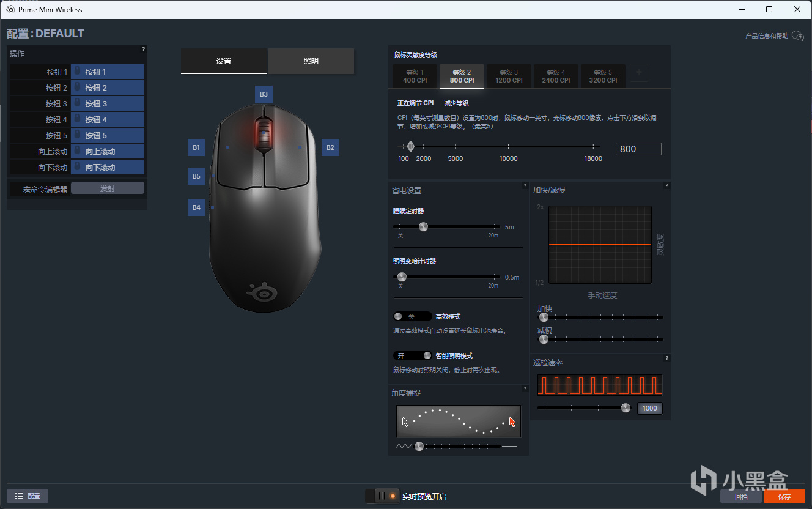The image size is (812, 509).
Task: Click the CPI sensitivity slider track
Action: 498,146
